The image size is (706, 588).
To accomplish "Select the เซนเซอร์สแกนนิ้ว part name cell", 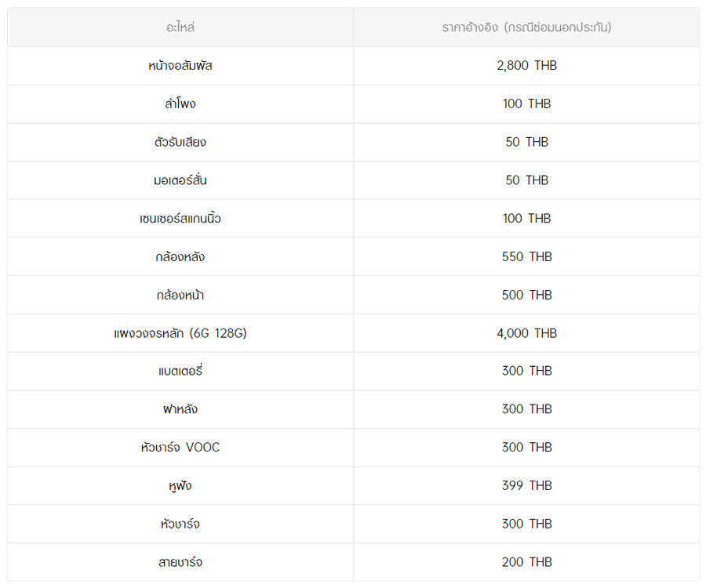I will [x=180, y=219].
